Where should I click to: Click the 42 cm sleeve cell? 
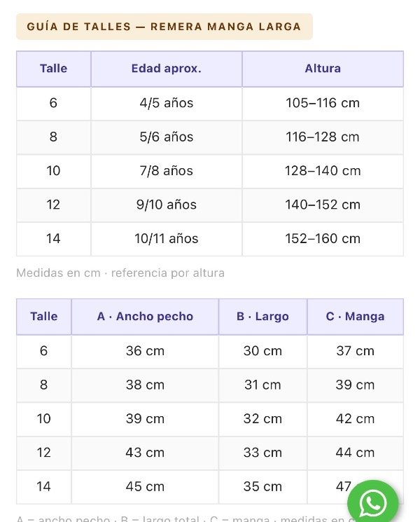click(355, 419)
